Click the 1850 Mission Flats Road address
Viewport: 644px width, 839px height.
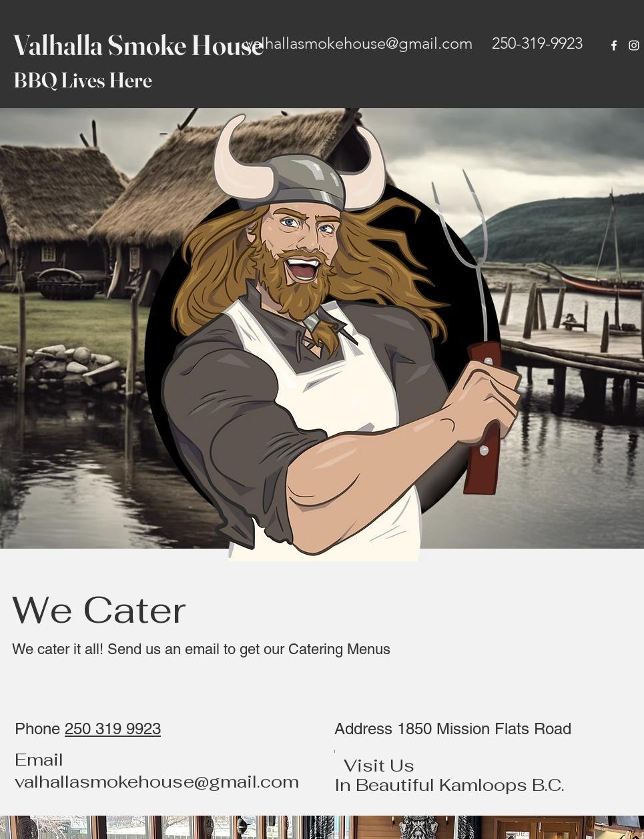(x=484, y=729)
